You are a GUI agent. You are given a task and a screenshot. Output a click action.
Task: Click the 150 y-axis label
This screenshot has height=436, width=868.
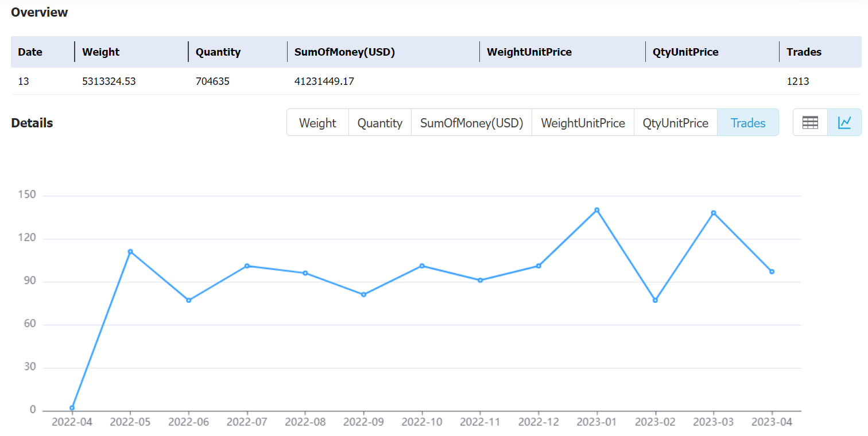[27, 195]
